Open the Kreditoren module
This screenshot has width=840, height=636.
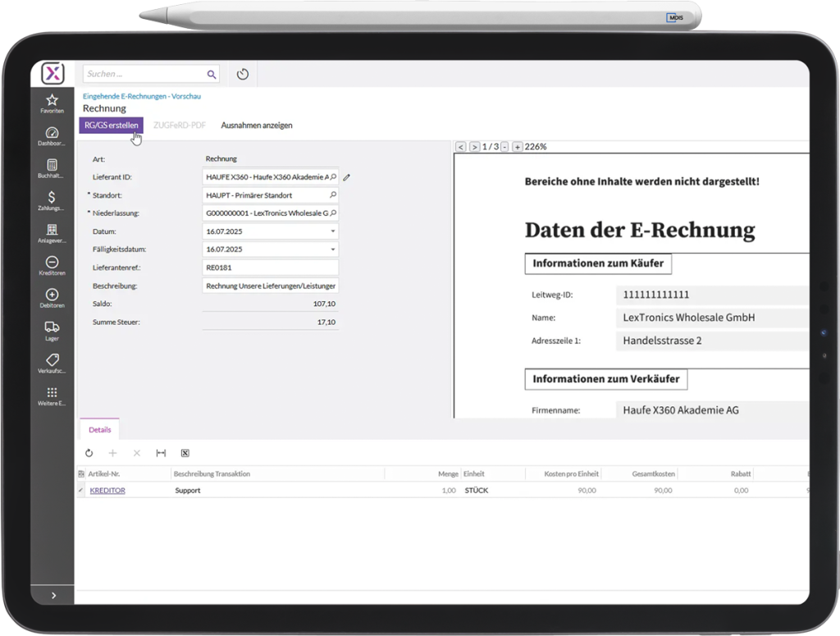(x=52, y=266)
